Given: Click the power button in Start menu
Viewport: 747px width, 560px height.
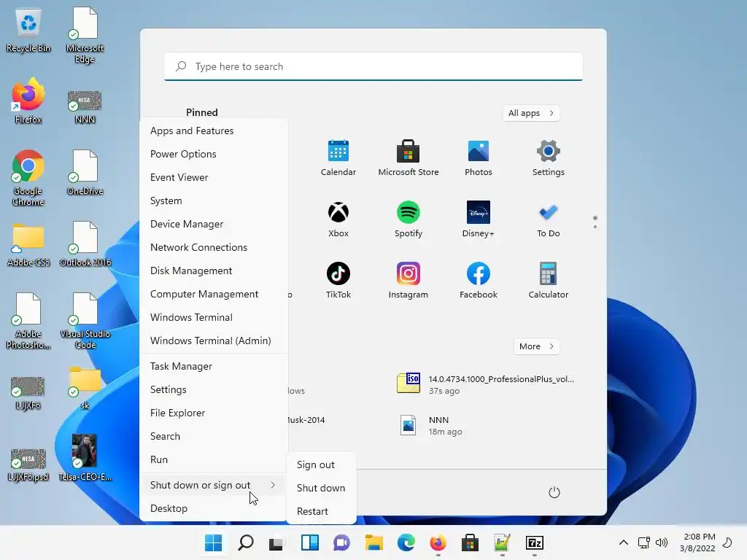Looking at the screenshot, I should coord(554,492).
